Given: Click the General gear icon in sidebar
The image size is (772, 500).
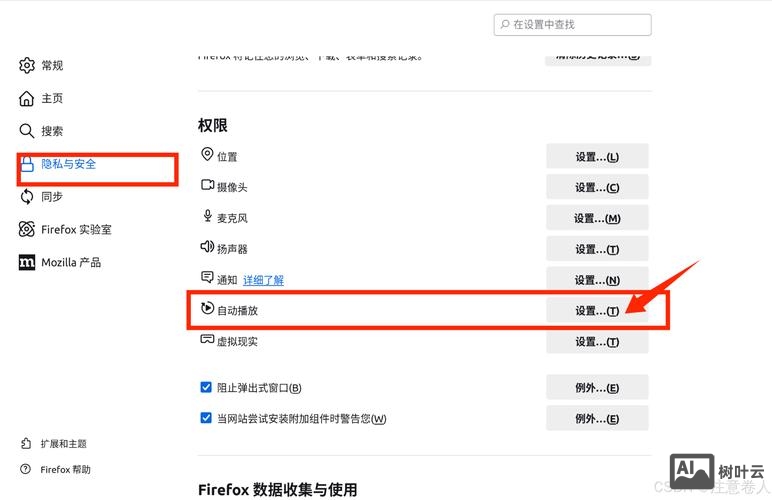Looking at the screenshot, I should coord(27,65).
